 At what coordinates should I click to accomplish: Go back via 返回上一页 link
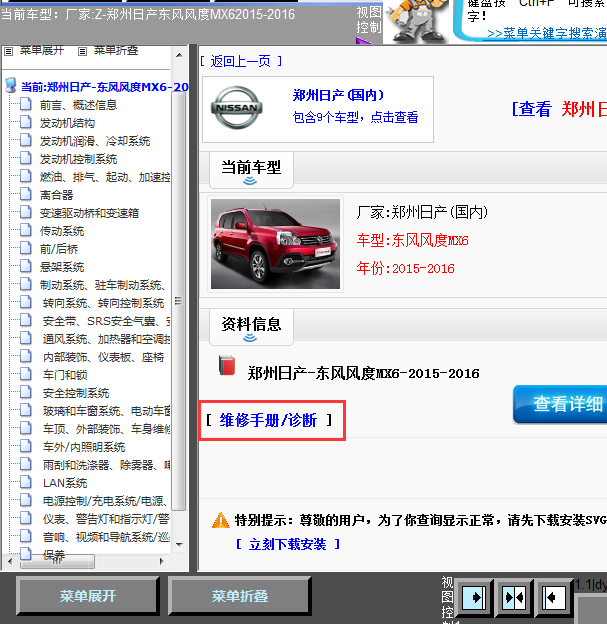click(x=240, y=61)
